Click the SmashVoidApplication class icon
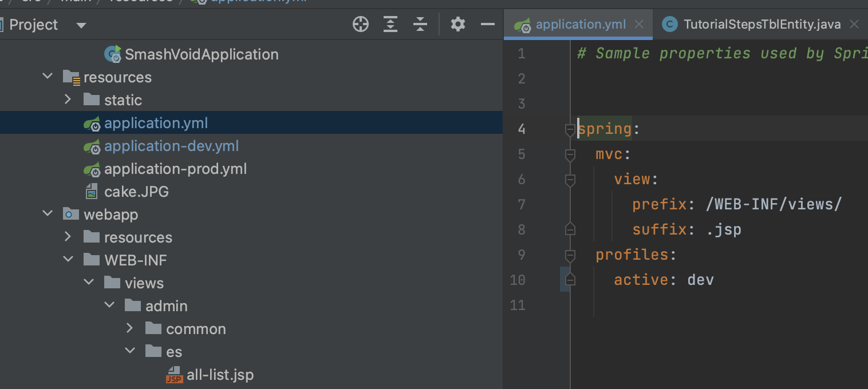The width and height of the screenshot is (868, 389). (x=113, y=54)
